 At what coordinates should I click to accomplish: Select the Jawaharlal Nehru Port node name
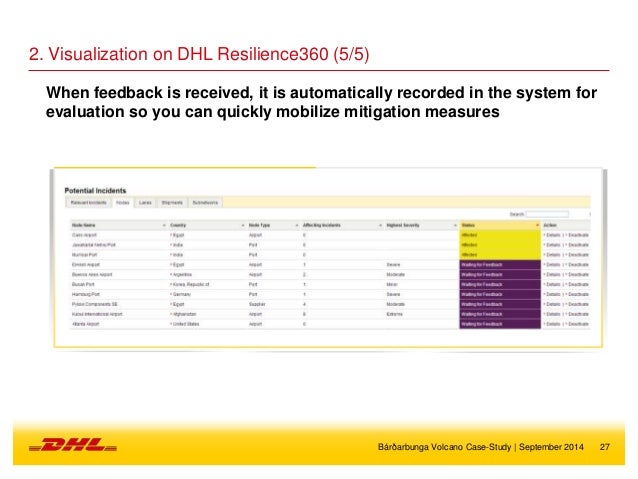click(x=94, y=245)
